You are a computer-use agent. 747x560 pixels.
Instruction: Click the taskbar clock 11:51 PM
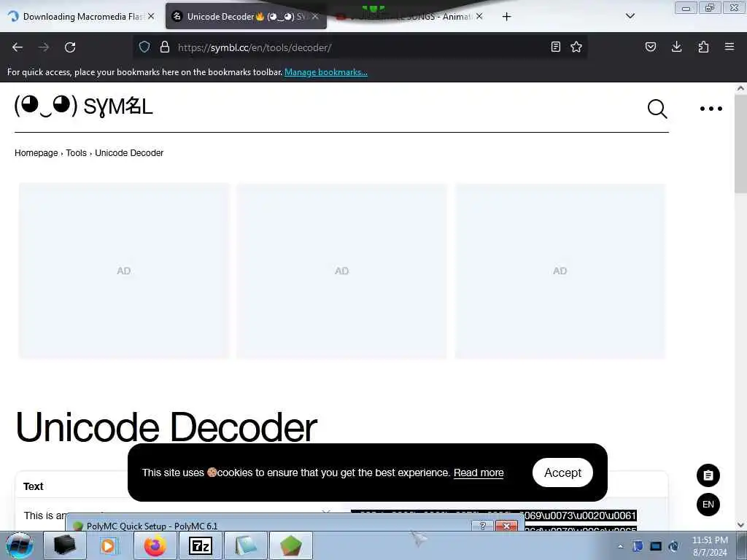pos(710,546)
